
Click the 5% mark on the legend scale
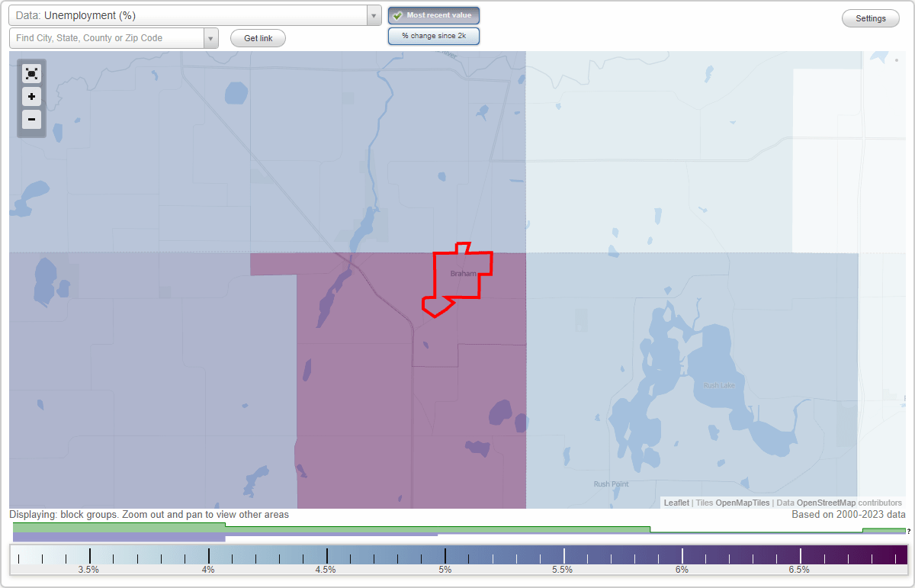(445, 555)
